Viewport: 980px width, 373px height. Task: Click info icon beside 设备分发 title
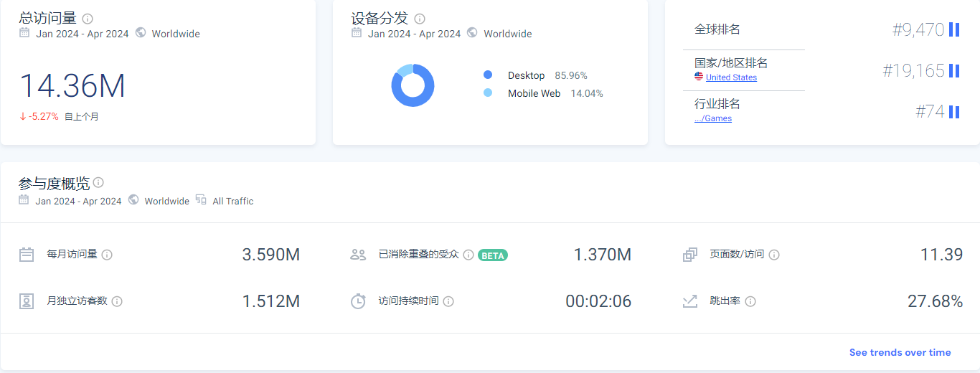[420, 19]
